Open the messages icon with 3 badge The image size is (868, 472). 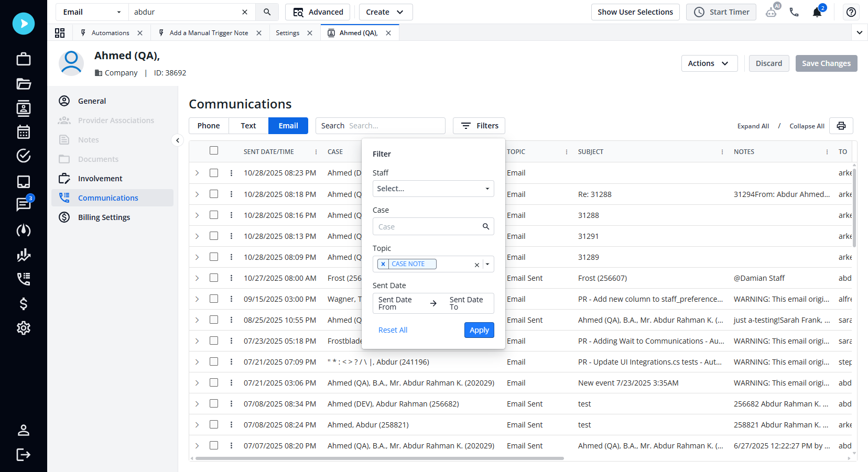click(x=23, y=205)
